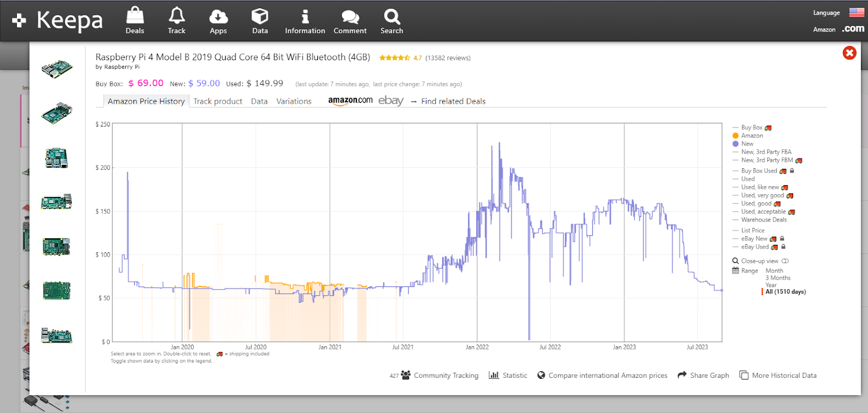
Task: Switch to Track product tab
Action: 218,101
